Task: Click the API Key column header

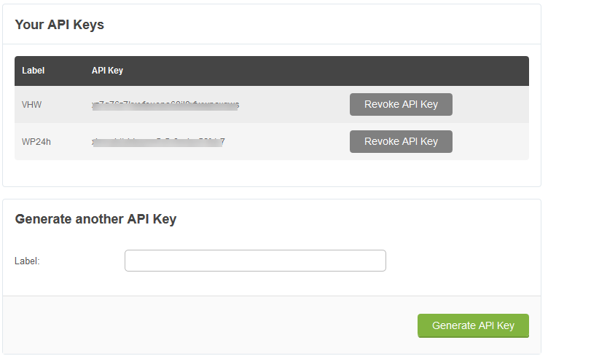Action: (x=107, y=71)
